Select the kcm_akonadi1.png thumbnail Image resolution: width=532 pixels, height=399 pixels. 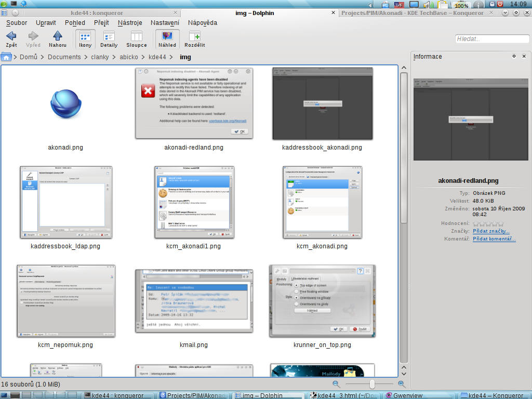[194, 202]
